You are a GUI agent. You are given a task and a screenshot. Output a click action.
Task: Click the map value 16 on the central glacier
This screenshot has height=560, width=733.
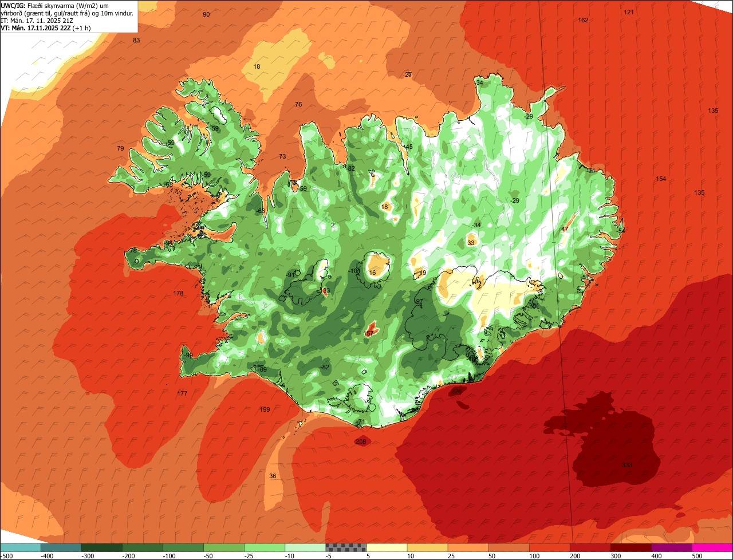373,273
